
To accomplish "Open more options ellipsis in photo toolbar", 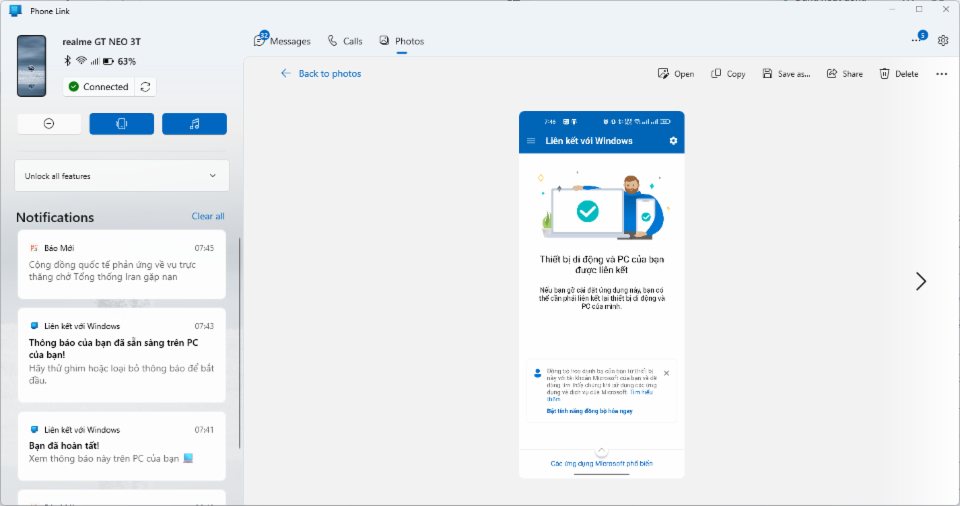I will (x=942, y=74).
